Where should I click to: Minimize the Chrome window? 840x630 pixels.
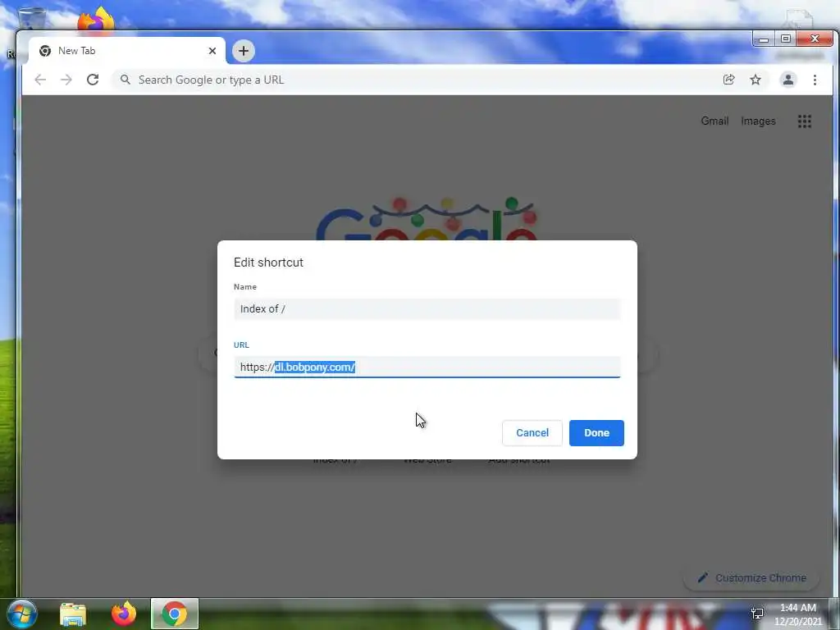[x=764, y=39]
